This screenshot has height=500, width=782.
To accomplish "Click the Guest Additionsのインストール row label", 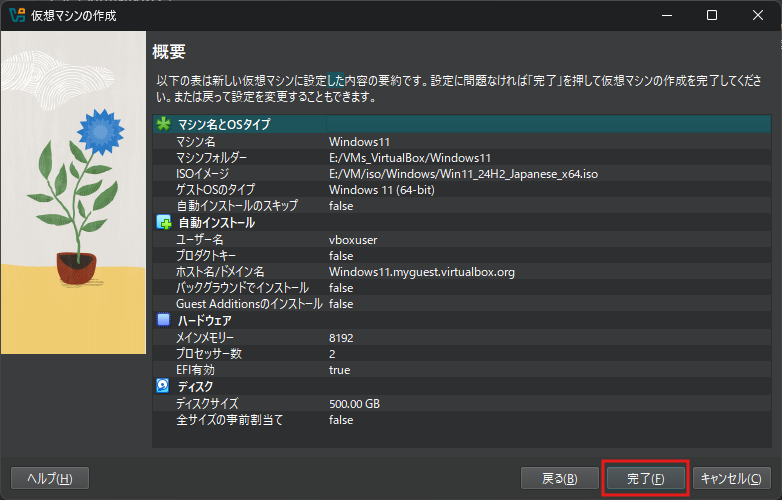I will pos(249,304).
